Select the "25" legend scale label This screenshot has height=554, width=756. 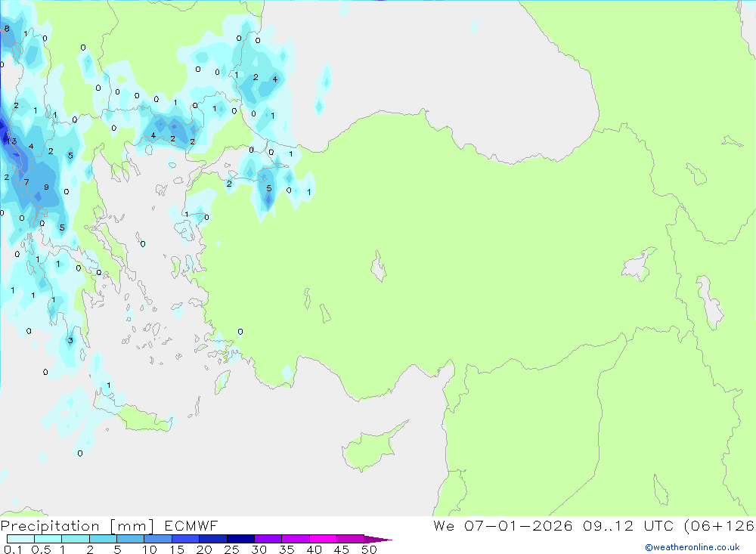[231, 549]
